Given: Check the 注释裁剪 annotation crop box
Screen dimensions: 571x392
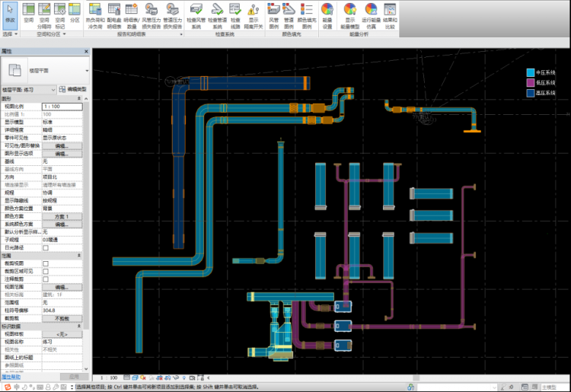Looking at the screenshot, I should pos(46,279).
